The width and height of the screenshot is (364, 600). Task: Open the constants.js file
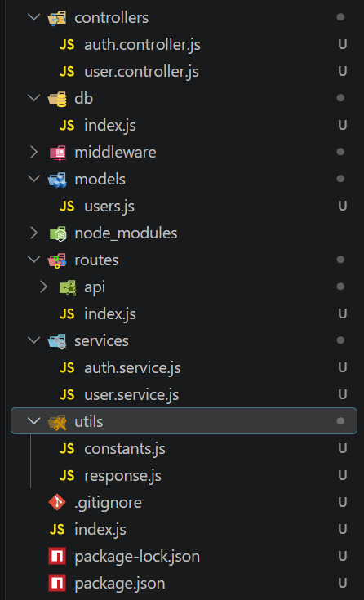coord(125,449)
